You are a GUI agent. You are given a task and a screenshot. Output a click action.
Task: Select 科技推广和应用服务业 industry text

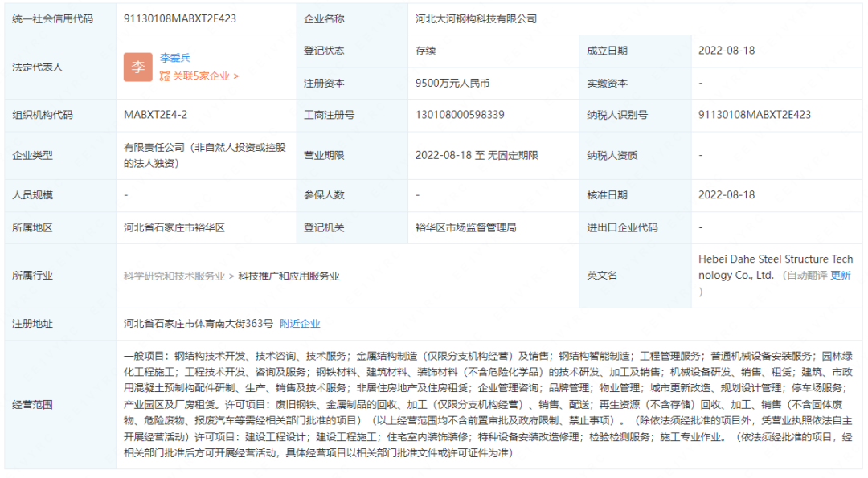[x=289, y=276]
